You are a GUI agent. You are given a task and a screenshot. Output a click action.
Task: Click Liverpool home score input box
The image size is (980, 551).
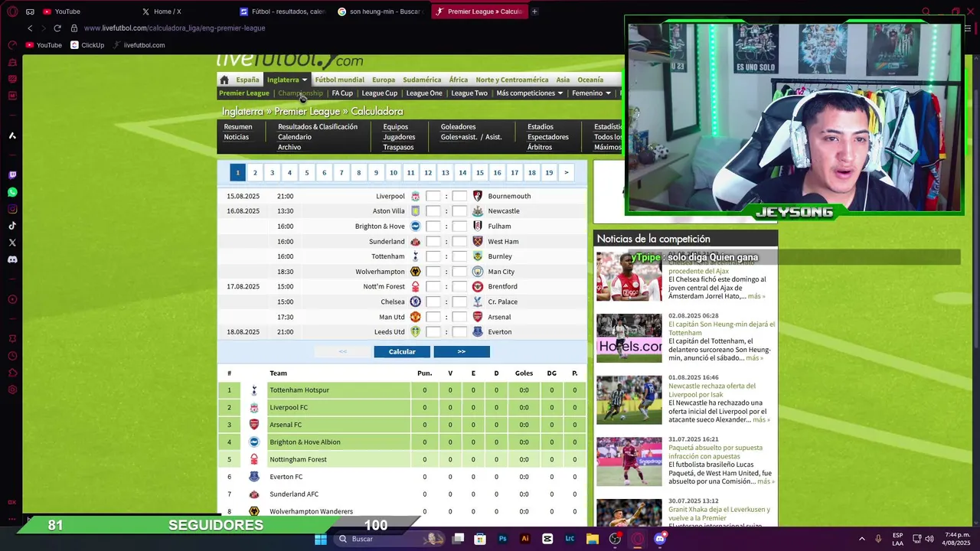point(433,196)
